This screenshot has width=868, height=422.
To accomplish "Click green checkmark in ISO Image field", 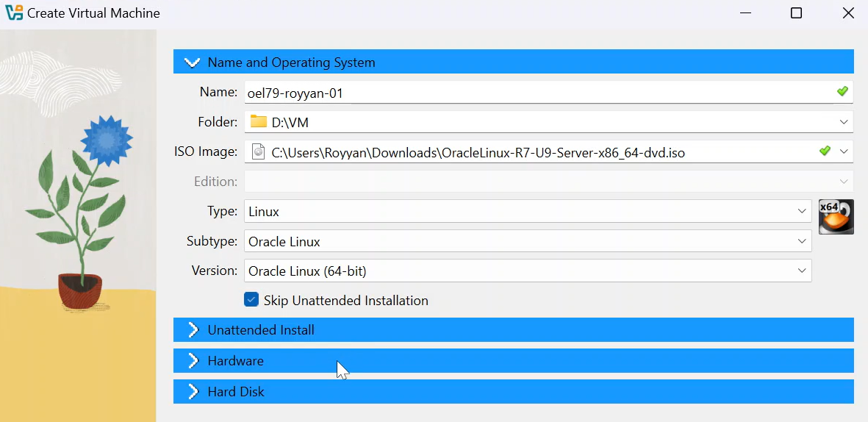I will [825, 151].
